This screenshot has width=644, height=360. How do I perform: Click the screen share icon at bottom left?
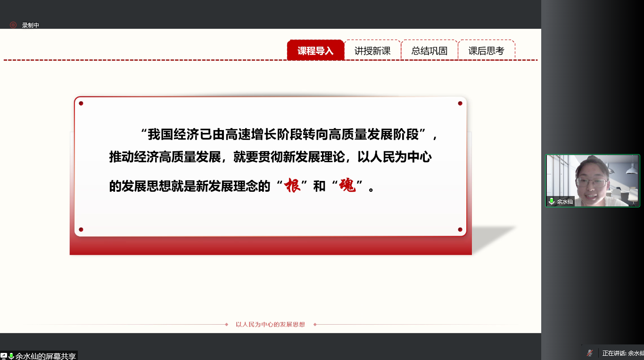click(4, 356)
